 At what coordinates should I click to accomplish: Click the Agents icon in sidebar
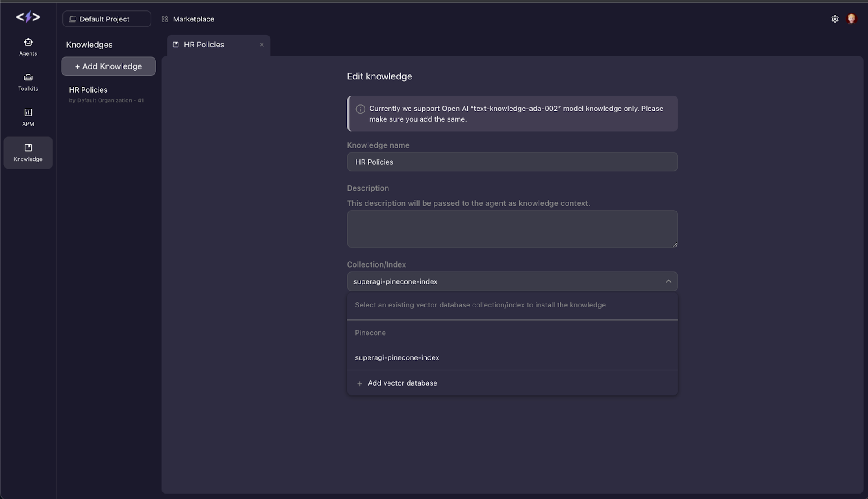click(x=28, y=46)
